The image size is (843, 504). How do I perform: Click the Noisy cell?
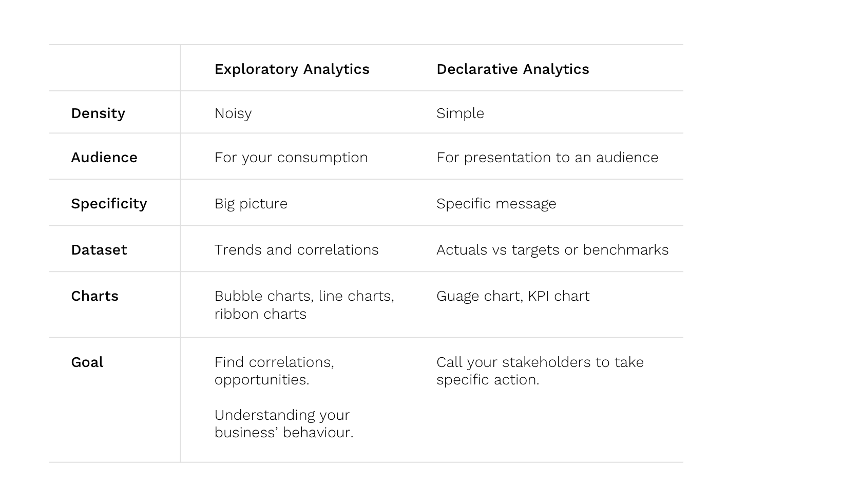tap(233, 113)
